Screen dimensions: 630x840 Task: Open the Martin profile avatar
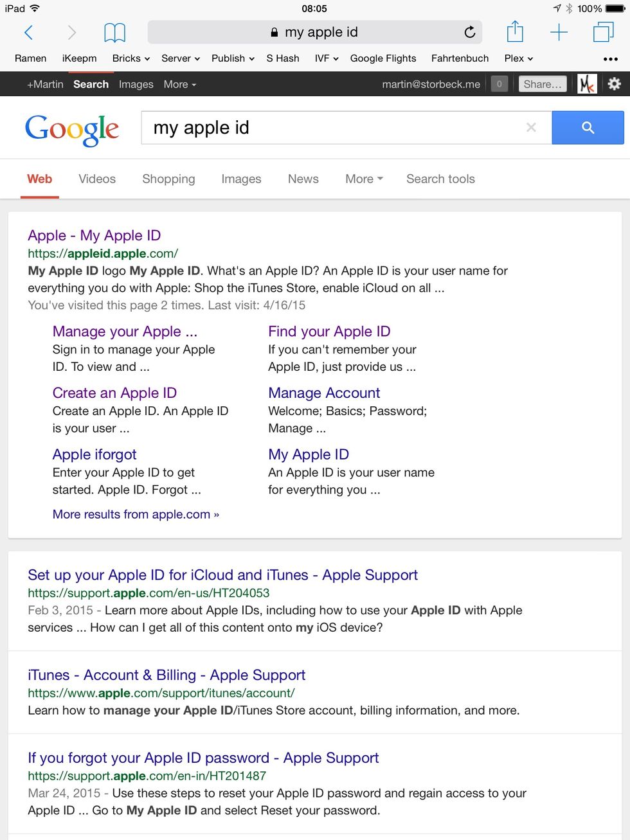point(587,84)
